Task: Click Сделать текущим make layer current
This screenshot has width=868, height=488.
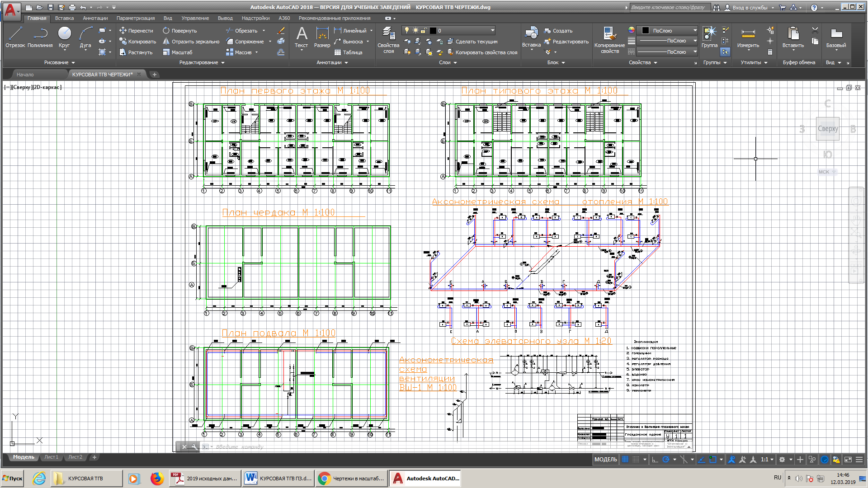Action: pyautogui.click(x=472, y=42)
